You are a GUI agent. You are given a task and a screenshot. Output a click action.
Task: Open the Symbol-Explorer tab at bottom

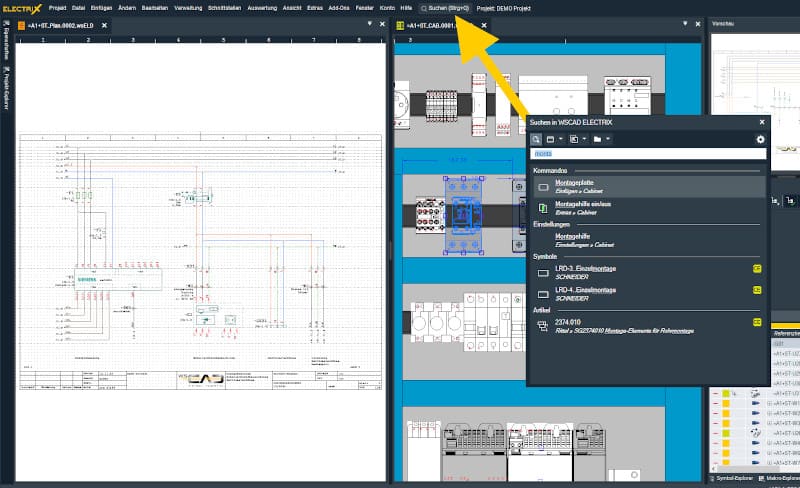(735, 480)
